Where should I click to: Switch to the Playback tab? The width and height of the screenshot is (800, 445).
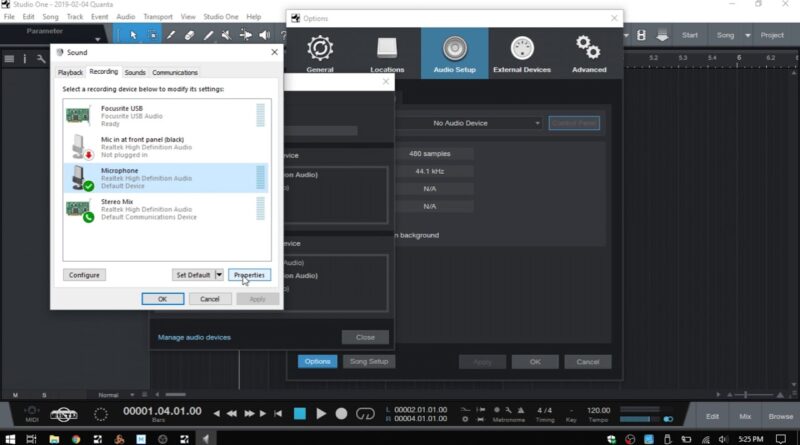click(70, 72)
